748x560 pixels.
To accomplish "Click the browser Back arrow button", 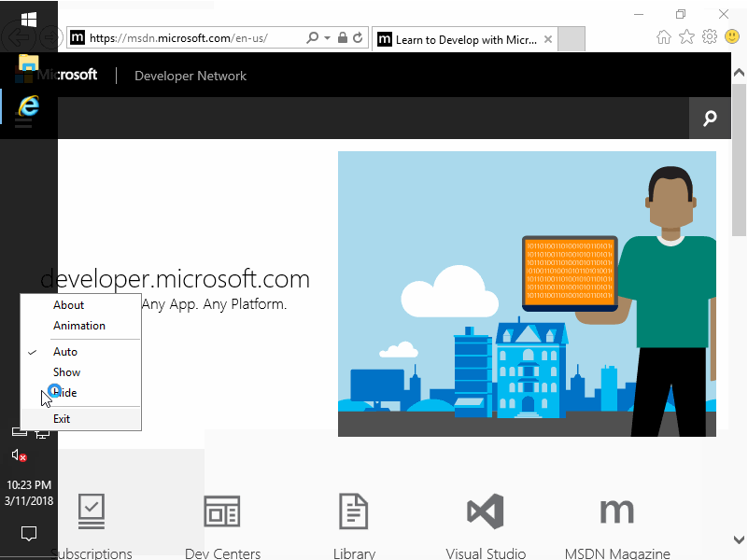I will [18, 37].
